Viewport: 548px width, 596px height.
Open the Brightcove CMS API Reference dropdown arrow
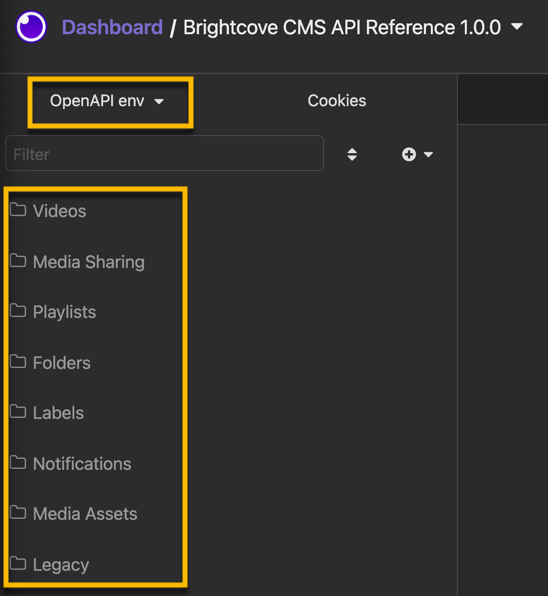[x=517, y=27]
